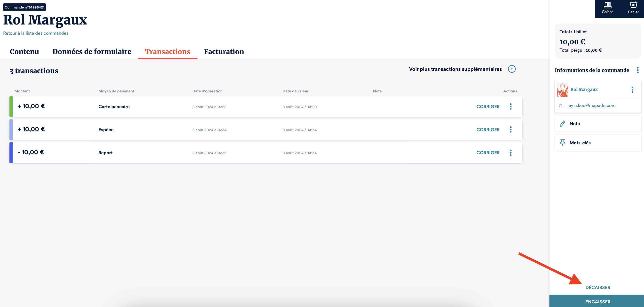
Task: Click CORRIGER on the Carte bancaire row
Action: point(488,106)
